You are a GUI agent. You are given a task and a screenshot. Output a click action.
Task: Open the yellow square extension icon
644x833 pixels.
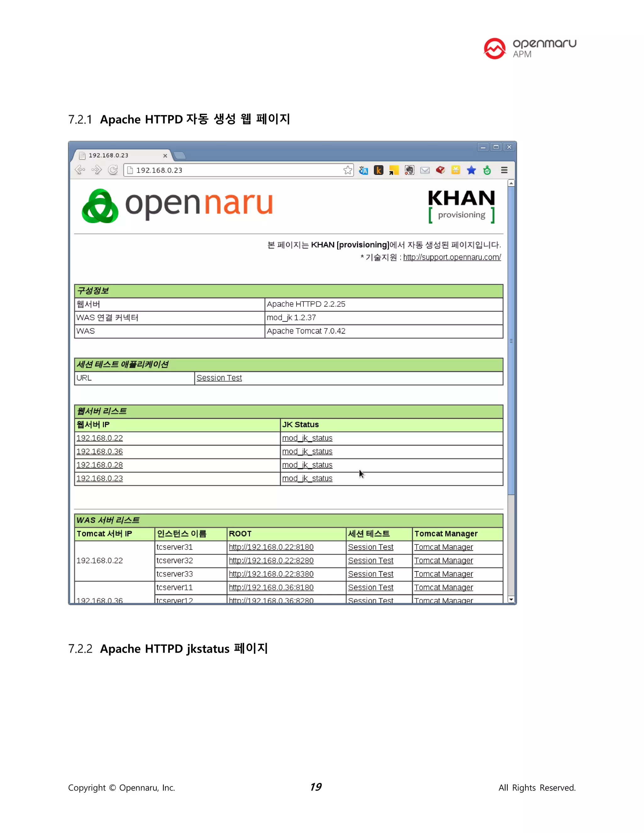456,170
